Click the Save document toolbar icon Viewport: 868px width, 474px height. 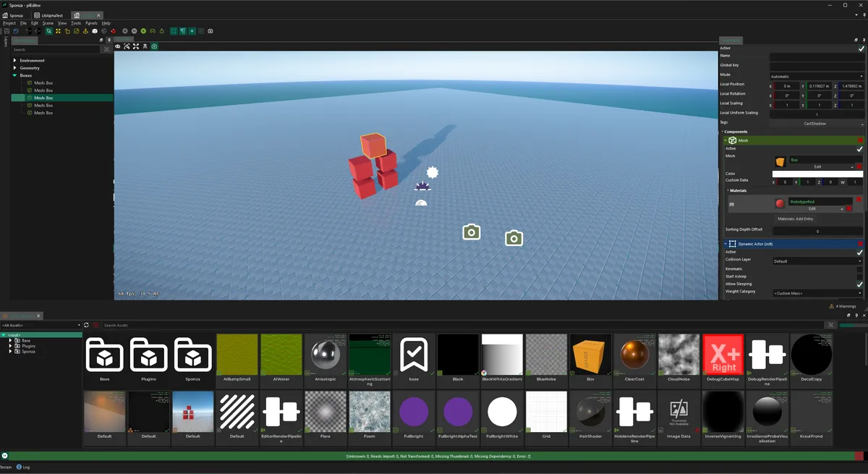tap(7, 31)
